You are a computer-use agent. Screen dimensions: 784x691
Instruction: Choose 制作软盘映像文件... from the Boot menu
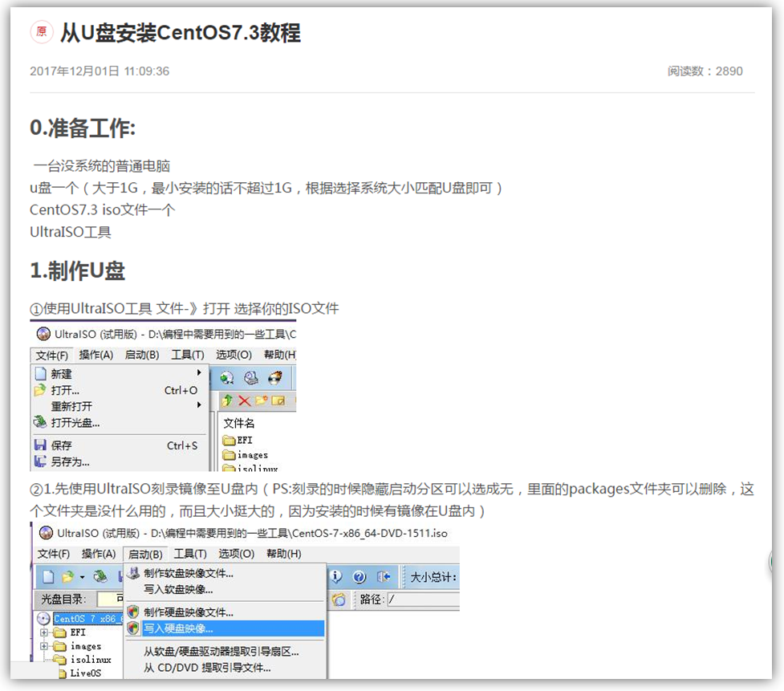(225, 573)
